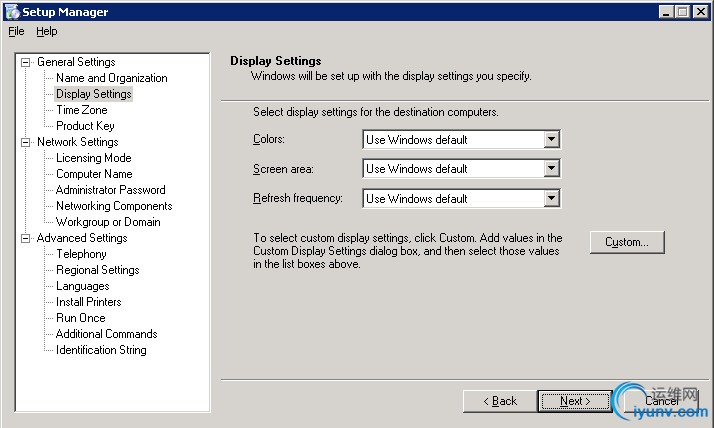Open the Screen area dropdown
The width and height of the screenshot is (714, 428).
tap(551, 169)
